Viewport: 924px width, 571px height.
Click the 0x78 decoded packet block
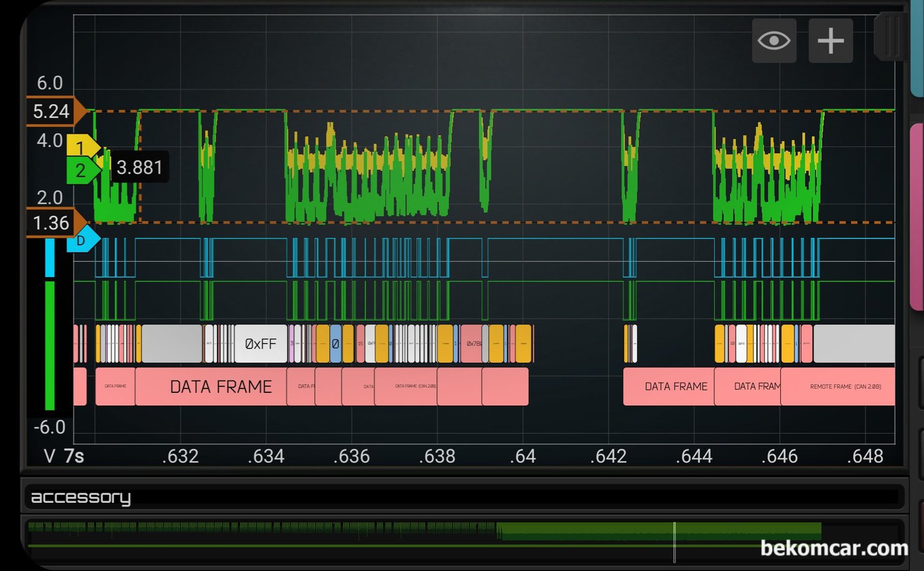[x=472, y=344]
